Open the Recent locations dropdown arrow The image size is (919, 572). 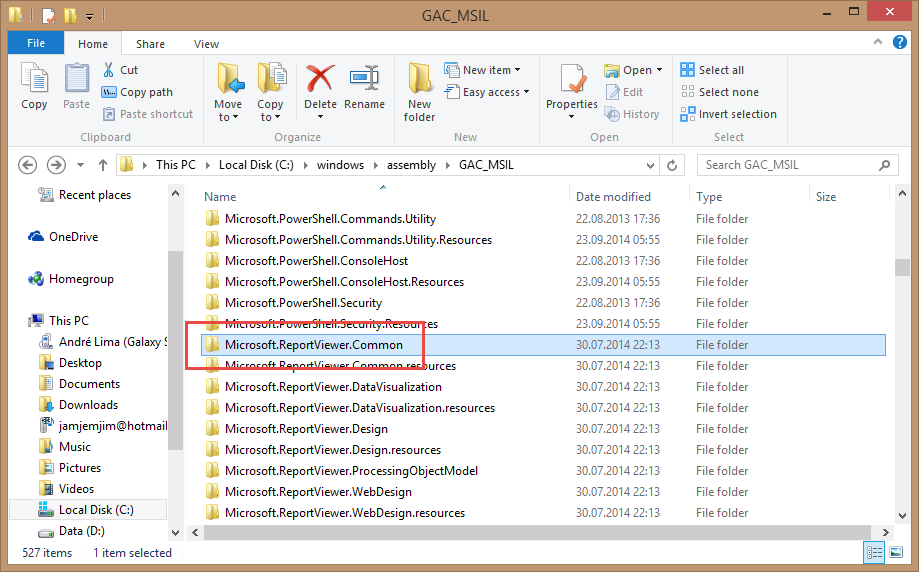tap(80, 165)
